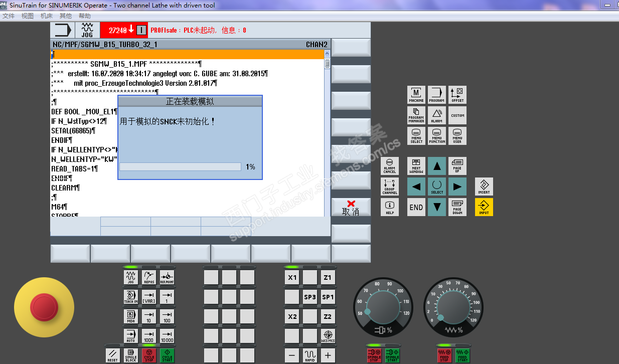
Task: Click the plus direction key
Action: point(328,355)
